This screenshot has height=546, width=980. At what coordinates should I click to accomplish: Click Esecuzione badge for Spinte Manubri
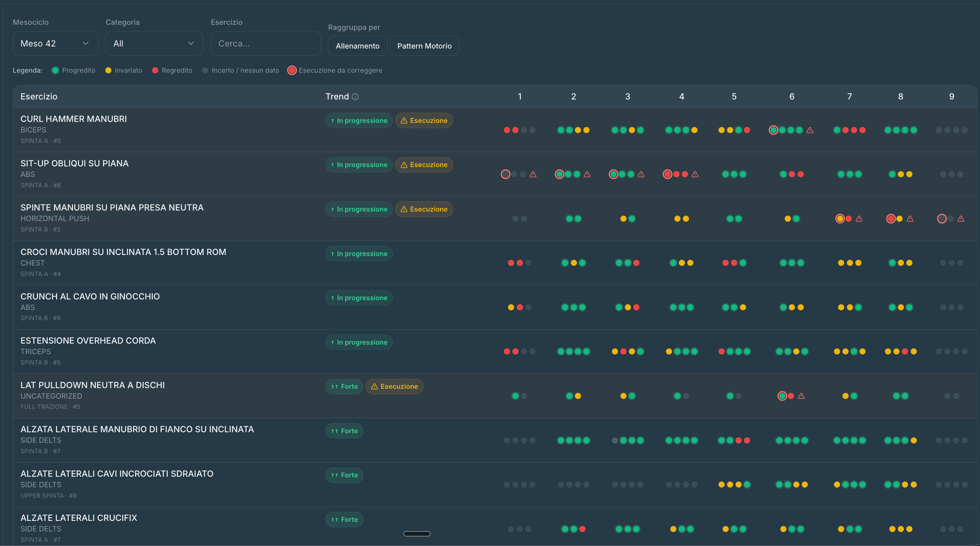click(x=424, y=209)
